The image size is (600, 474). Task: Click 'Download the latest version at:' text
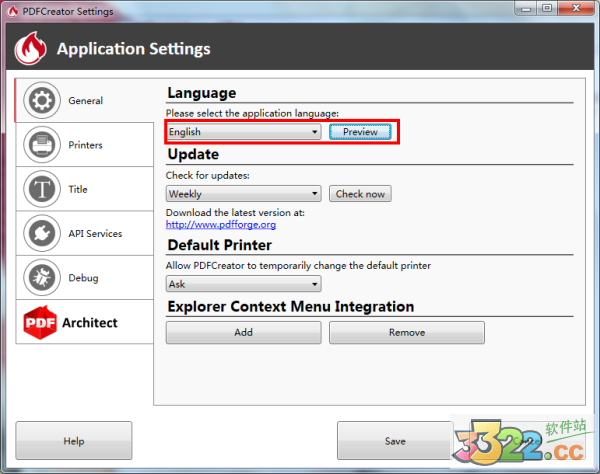[x=235, y=213]
